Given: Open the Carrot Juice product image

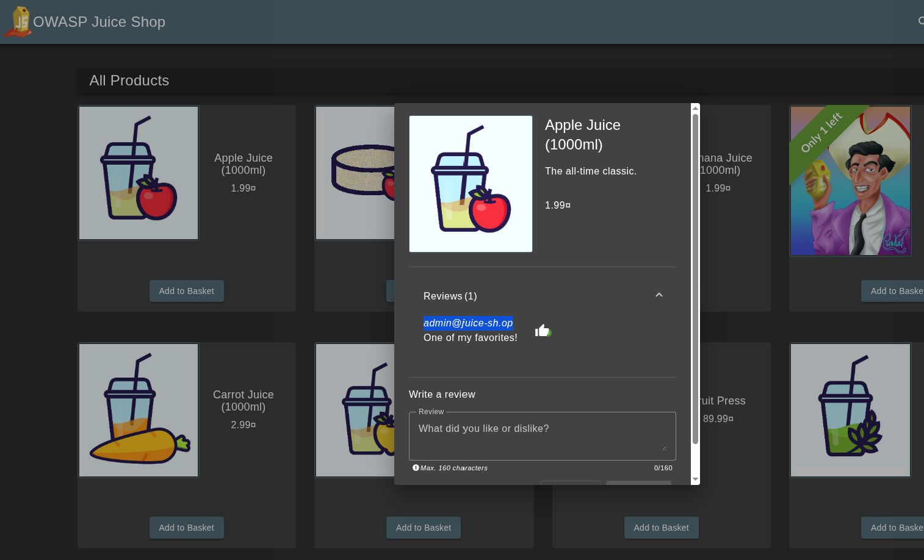Looking at the screenshot, I should [x=139, y=410].
